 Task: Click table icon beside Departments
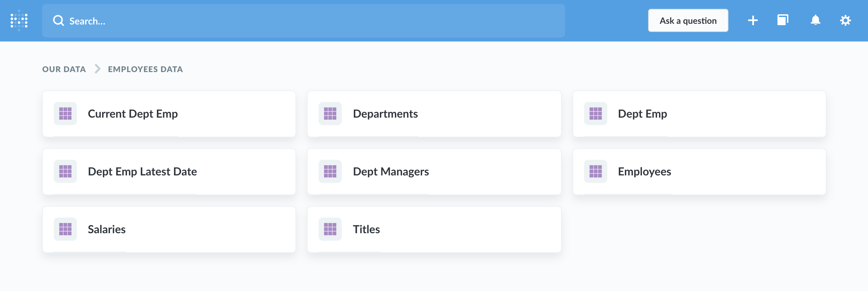point(330,114)
